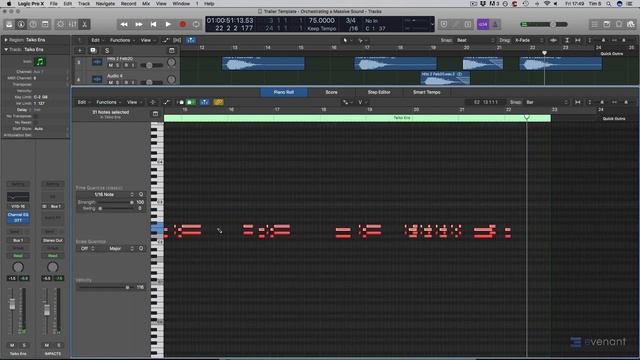This screenshot has width=640, height=360.
Task: Open the File menu in menu bar
Action: [53, 4]
